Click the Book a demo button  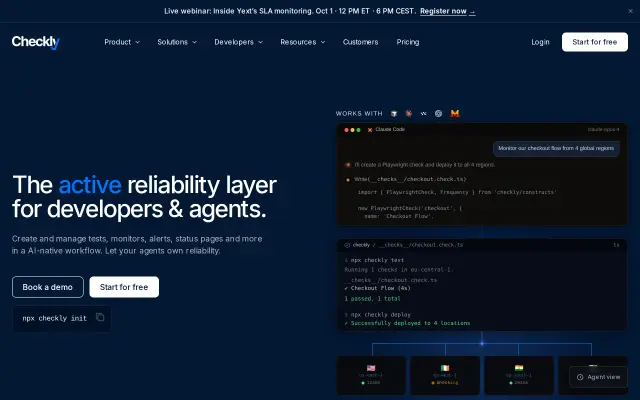48,287
